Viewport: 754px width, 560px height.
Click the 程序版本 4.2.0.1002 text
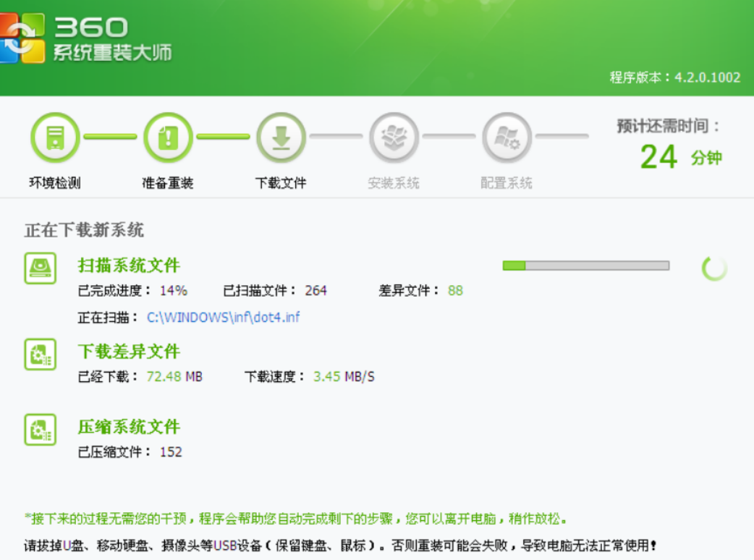674,77
